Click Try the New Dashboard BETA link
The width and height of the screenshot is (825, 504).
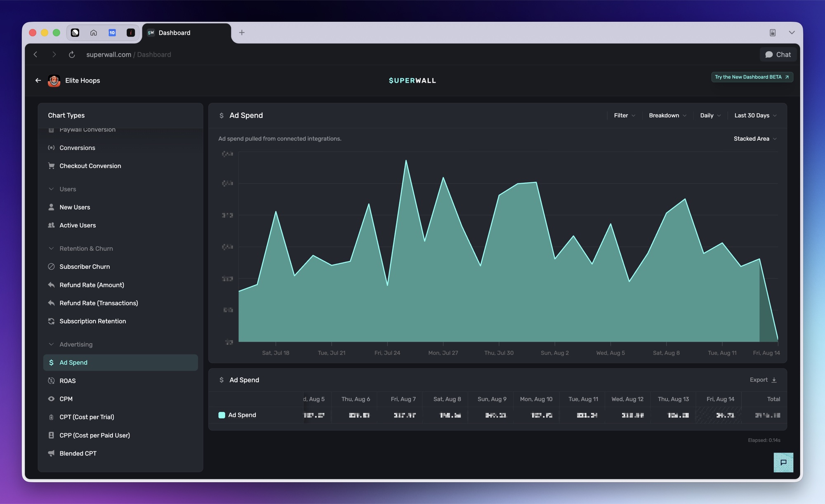(752, 77)
